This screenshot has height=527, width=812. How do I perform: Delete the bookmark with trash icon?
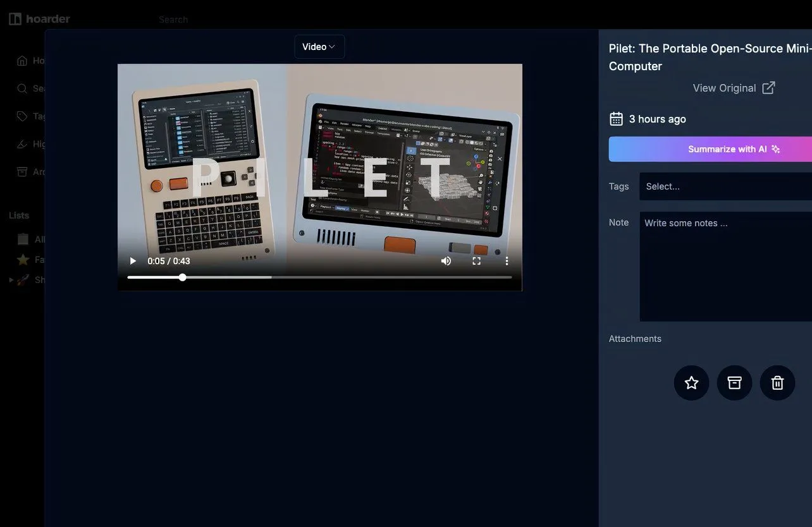pos(778,383)
